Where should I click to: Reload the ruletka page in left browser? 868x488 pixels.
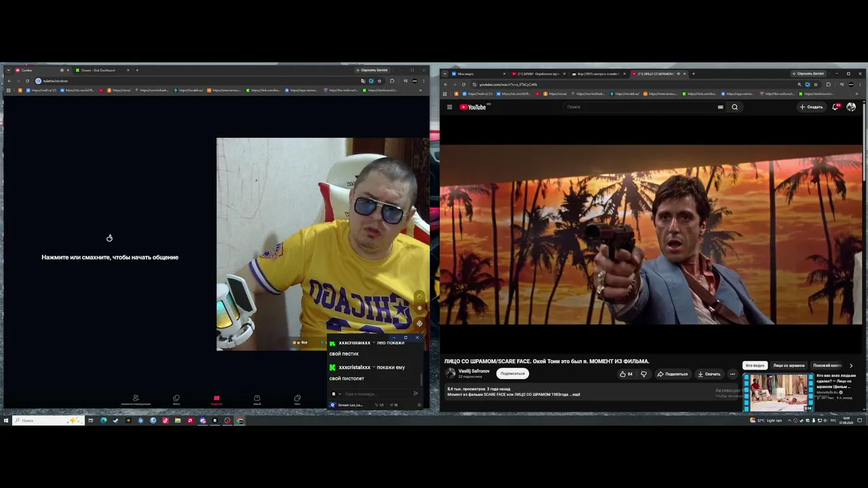click(x=28, y=81)
